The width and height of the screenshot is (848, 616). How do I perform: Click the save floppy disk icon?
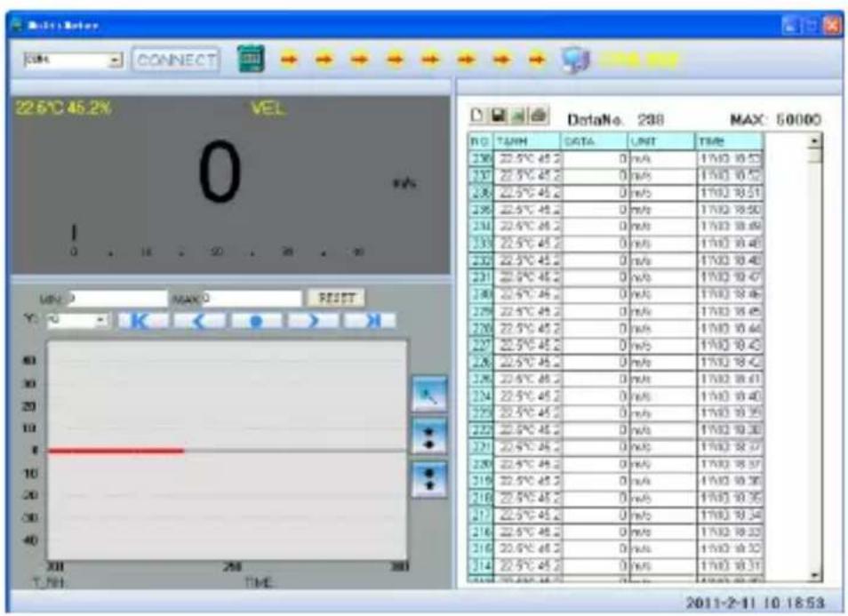click(x=498, y=116)
